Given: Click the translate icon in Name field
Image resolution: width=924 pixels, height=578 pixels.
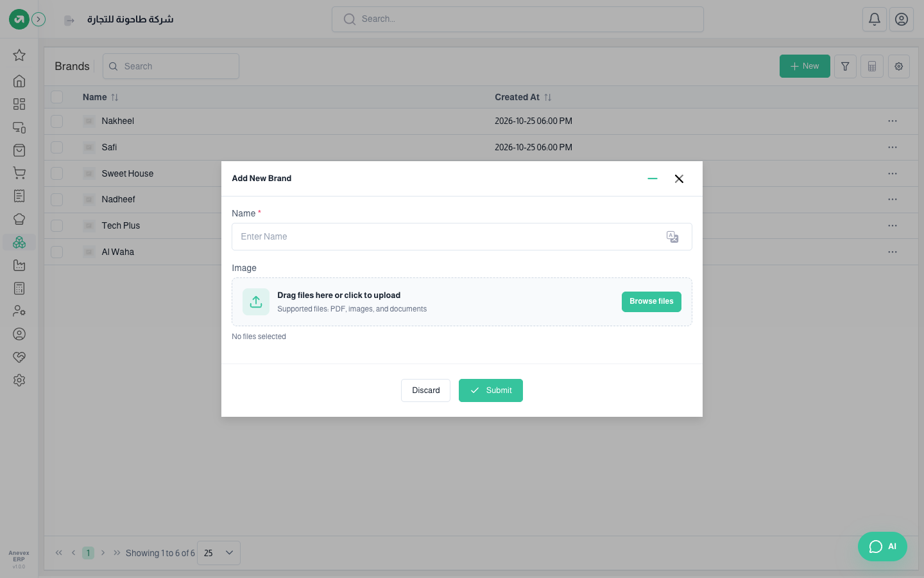Looking at the screenshot, I should click(x=672, y=237).
